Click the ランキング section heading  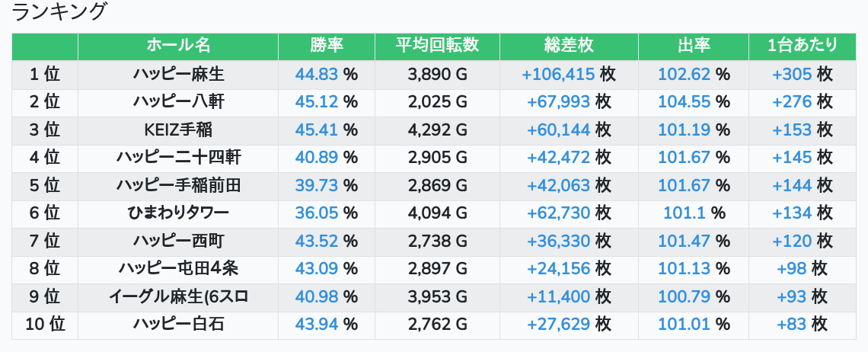tap(60, 11)
